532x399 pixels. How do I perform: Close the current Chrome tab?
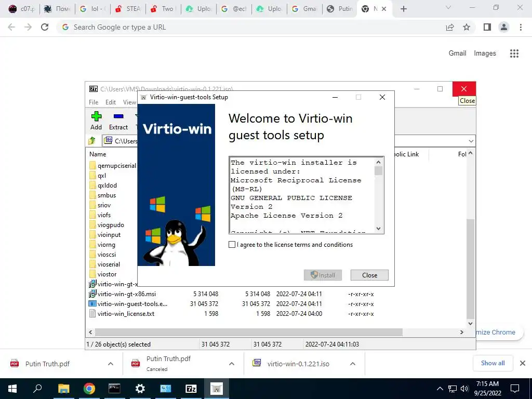[384, 9]
